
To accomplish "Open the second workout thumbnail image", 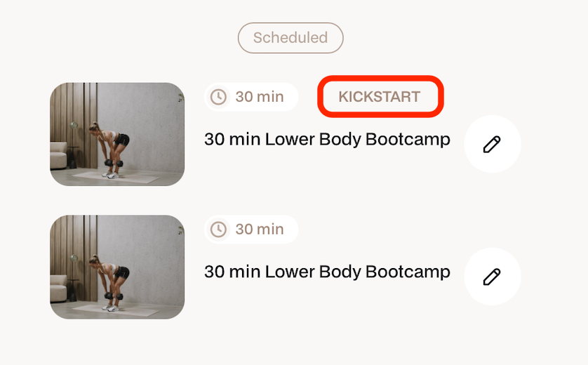I will click(117, 267).
